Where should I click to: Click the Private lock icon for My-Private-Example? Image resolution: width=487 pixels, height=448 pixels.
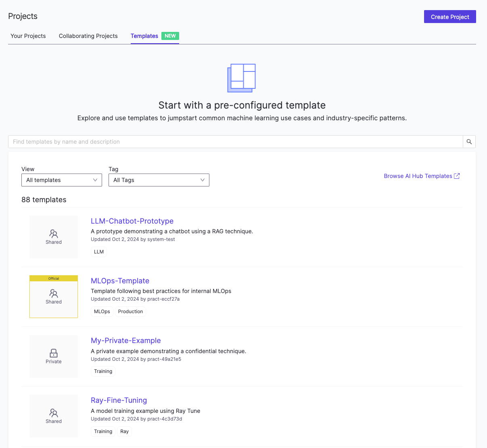[x=54, y=353]
